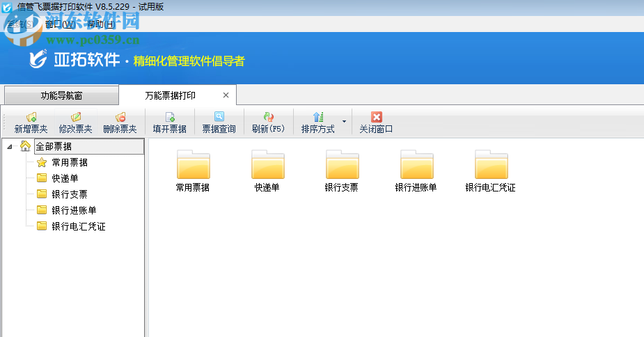Open the 帮助(H) menu

tap(101, 24)
